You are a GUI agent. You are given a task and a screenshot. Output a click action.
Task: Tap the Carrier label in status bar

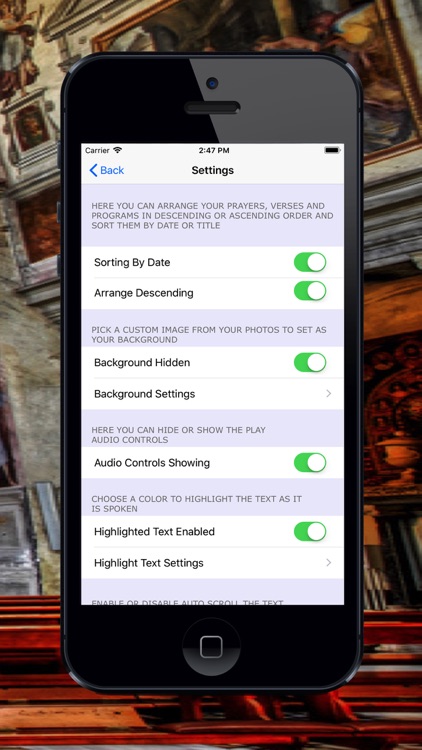[x=97, y=150]
